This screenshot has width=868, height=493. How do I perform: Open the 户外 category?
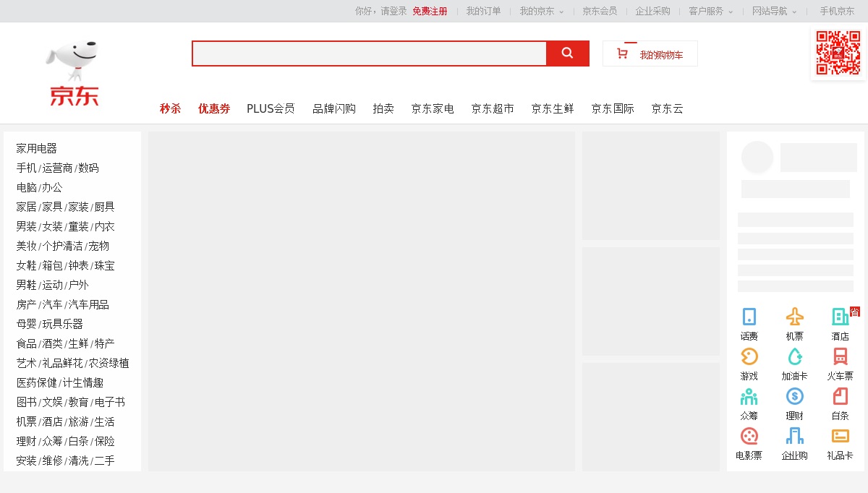78,285
